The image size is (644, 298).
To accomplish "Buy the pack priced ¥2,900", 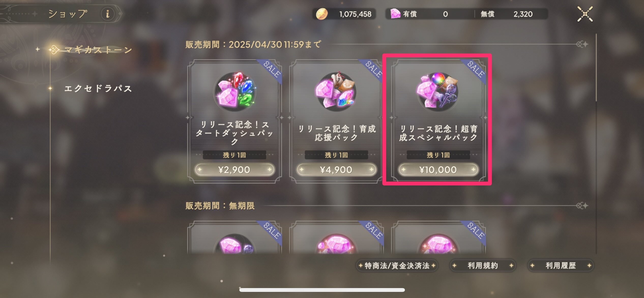I will point(235,170).
